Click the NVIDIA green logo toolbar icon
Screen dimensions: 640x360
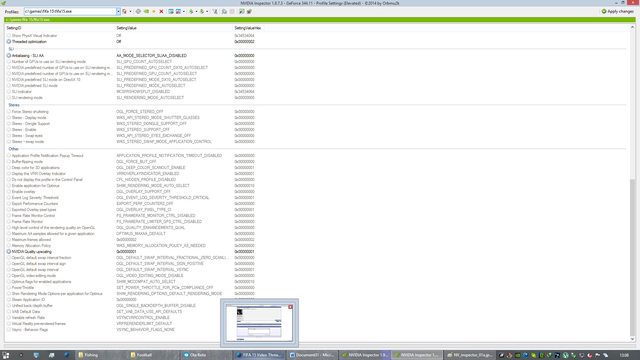coord(146,11)
